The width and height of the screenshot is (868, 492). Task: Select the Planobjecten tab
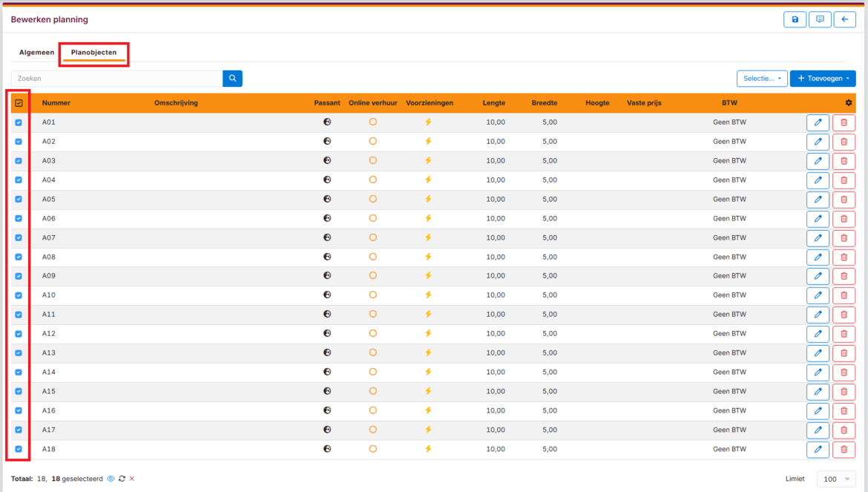point(93,53)
